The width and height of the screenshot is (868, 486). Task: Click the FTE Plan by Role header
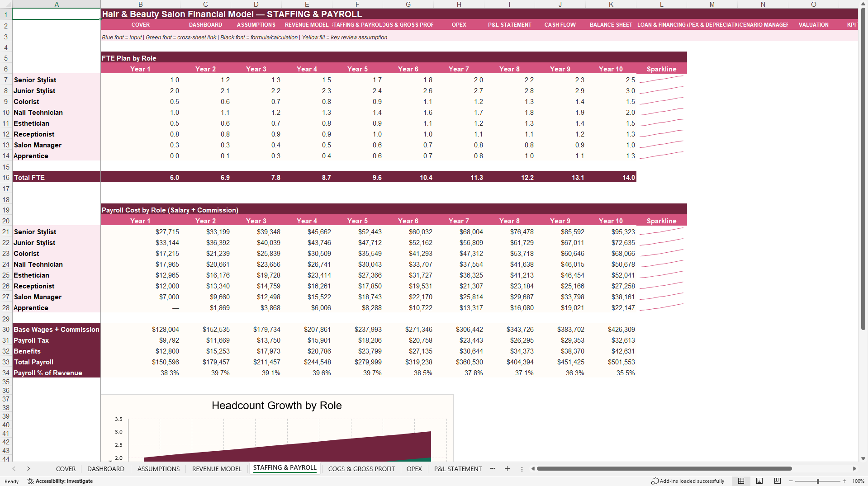tap(129, 58)
